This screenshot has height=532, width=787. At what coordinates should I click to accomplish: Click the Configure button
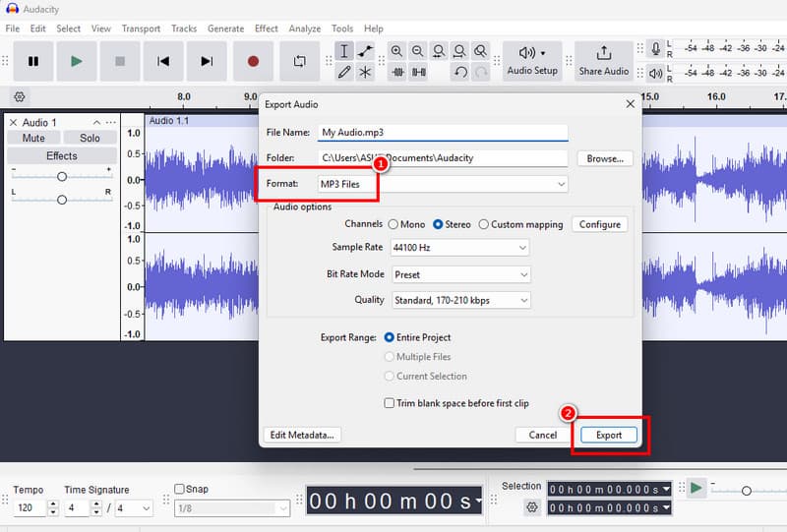(x=600, y=224)
